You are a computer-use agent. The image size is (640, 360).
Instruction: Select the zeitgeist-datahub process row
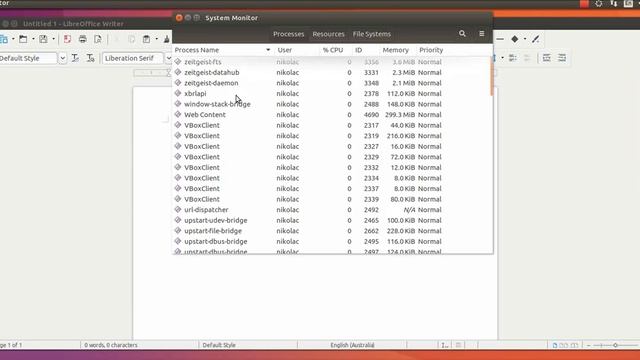click(x=331, y=72)
